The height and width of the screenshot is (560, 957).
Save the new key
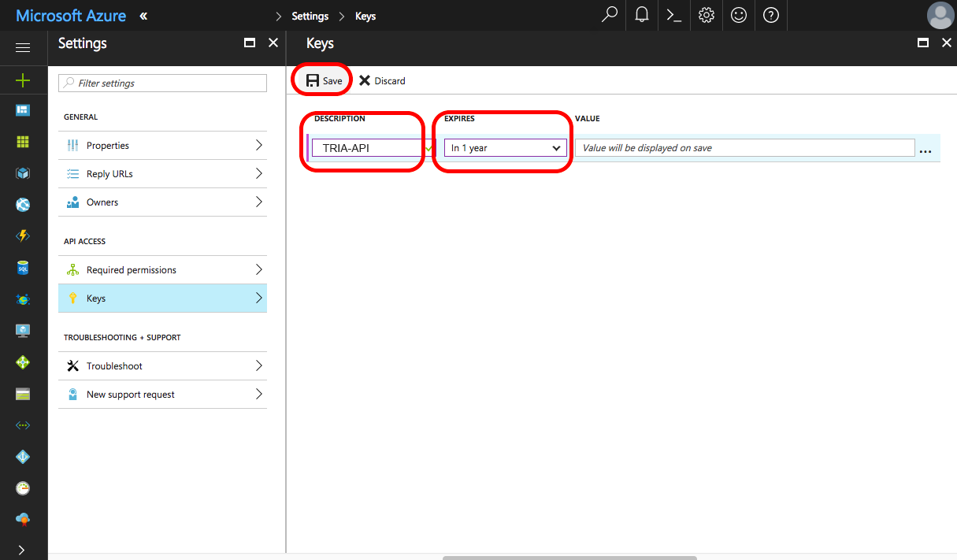click(324, 80)
